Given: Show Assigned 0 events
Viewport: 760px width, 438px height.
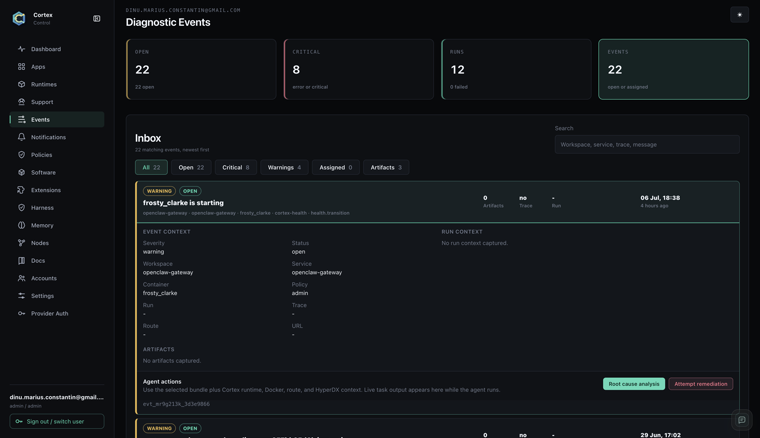Looking at the screenshot, I should [x=335, y=167].
